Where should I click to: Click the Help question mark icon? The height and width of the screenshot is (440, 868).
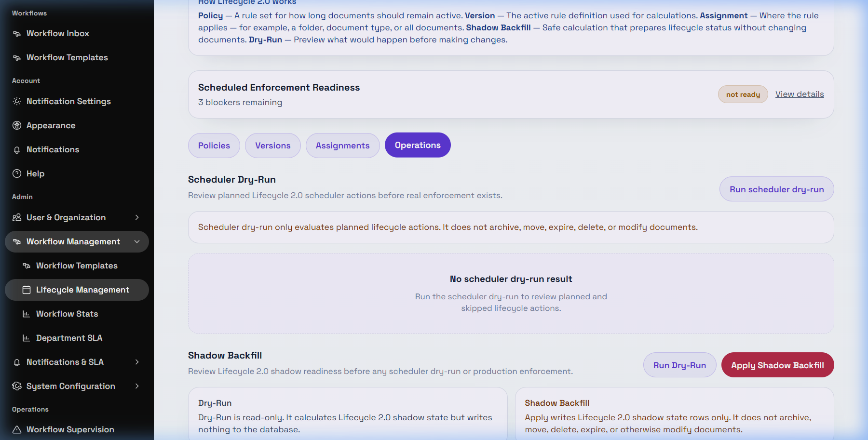click(x=17, y=173)
